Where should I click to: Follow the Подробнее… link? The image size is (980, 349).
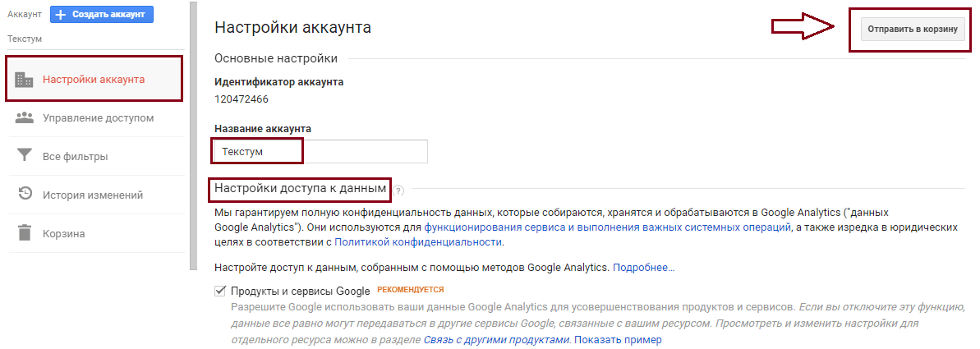[643, 267]
